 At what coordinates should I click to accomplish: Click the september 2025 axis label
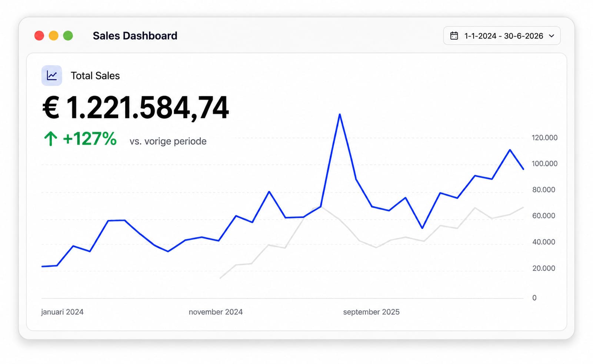(x=372, y=312)
